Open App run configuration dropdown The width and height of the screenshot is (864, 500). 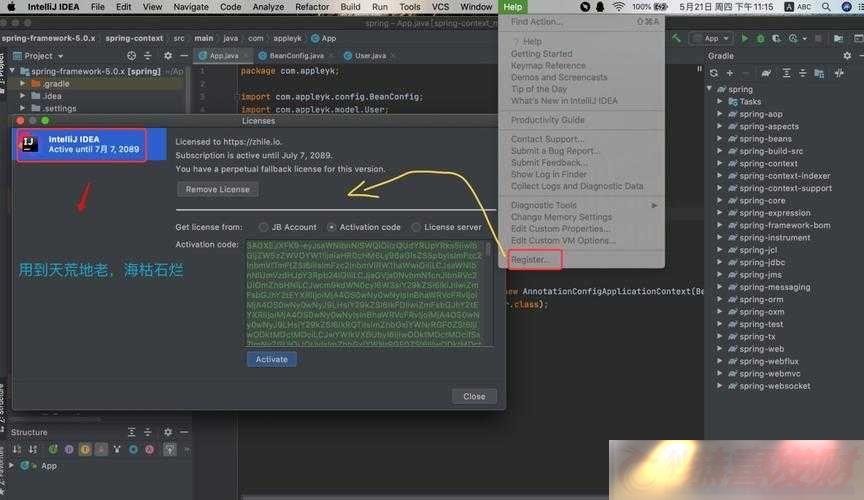(712, 39)
